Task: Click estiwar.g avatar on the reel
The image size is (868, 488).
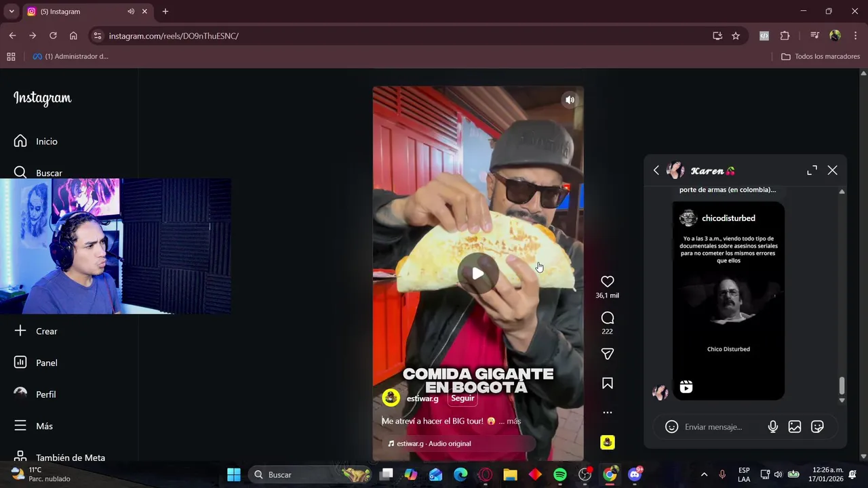Action: click(391, 398)
